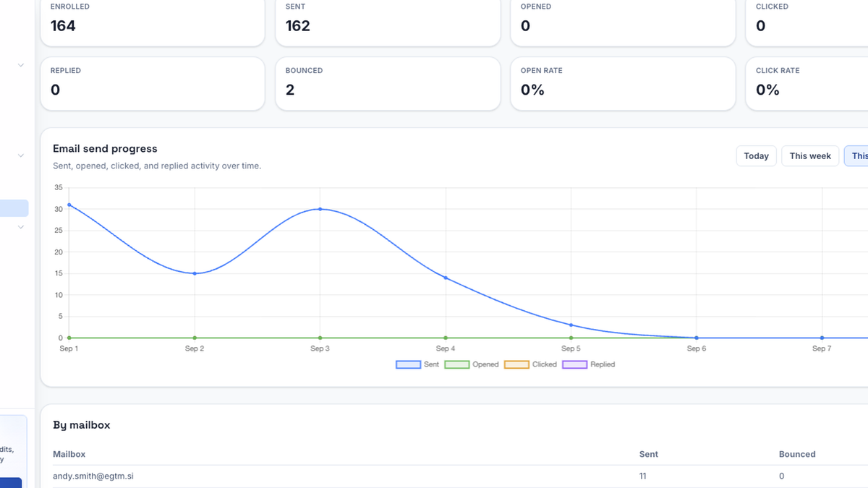Image resolution: width=868 pixels, height=488 pixels.
Task: Toggle the Sent series in chart legend
Action: tap(417, 364)
